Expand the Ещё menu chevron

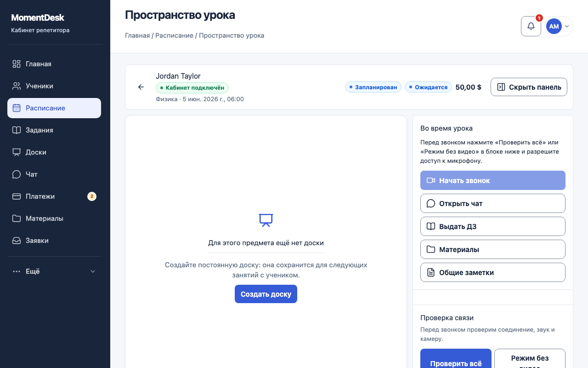(93, 271)
